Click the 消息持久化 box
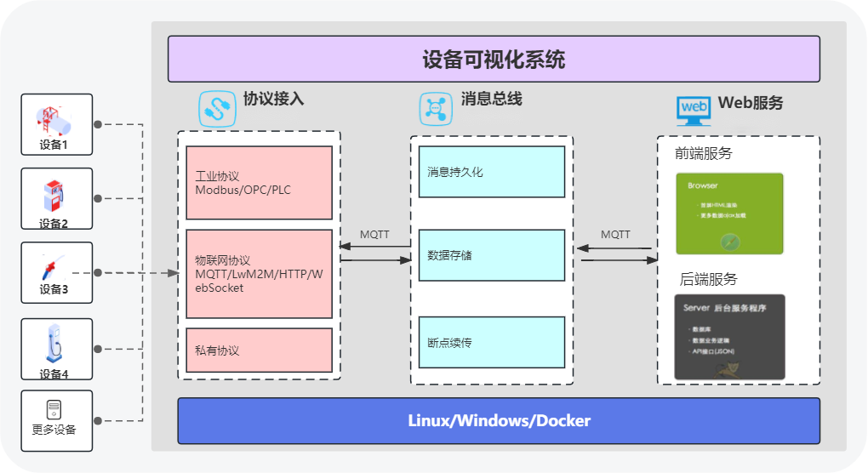The height and width of the screenshot is (473, 868). click(x=491, y=172)
